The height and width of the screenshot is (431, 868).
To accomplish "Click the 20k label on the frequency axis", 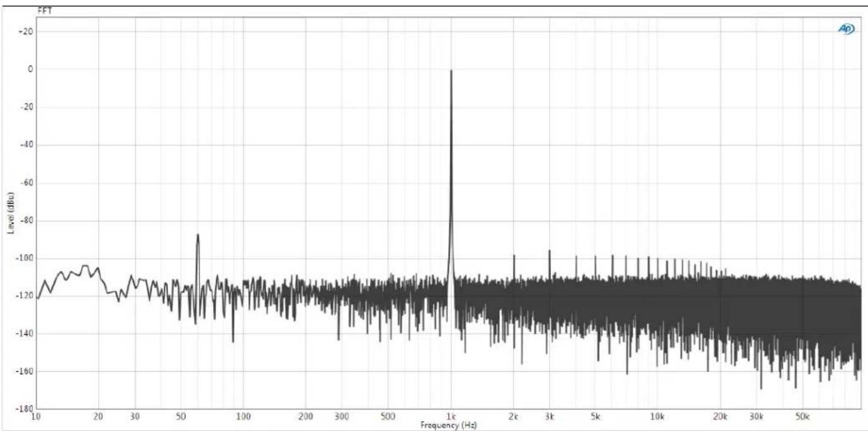I will (720, 417).
